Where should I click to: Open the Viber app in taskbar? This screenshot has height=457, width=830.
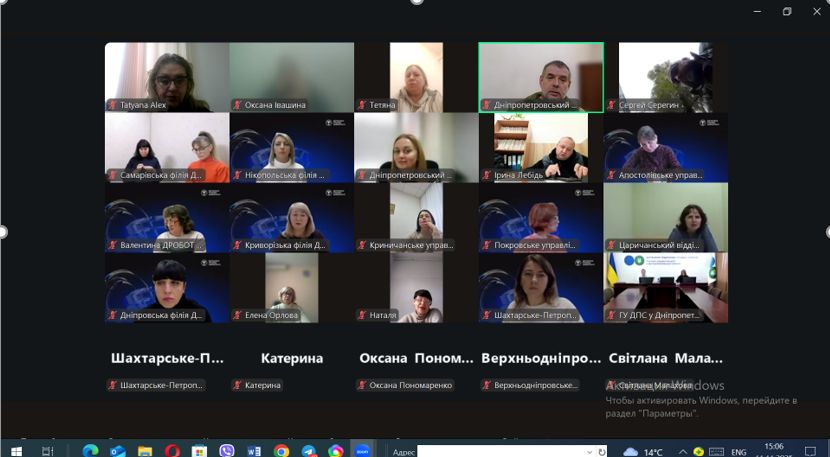[226, 451]
